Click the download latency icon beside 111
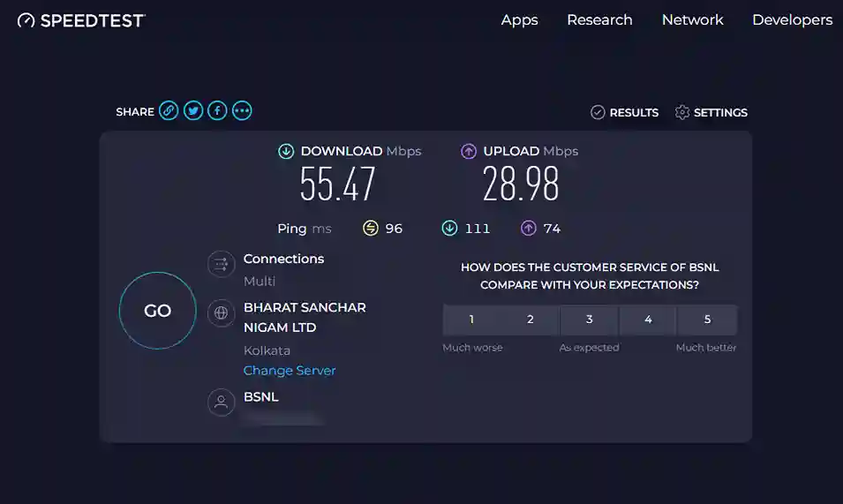843x504 pixels. (449, 228)
